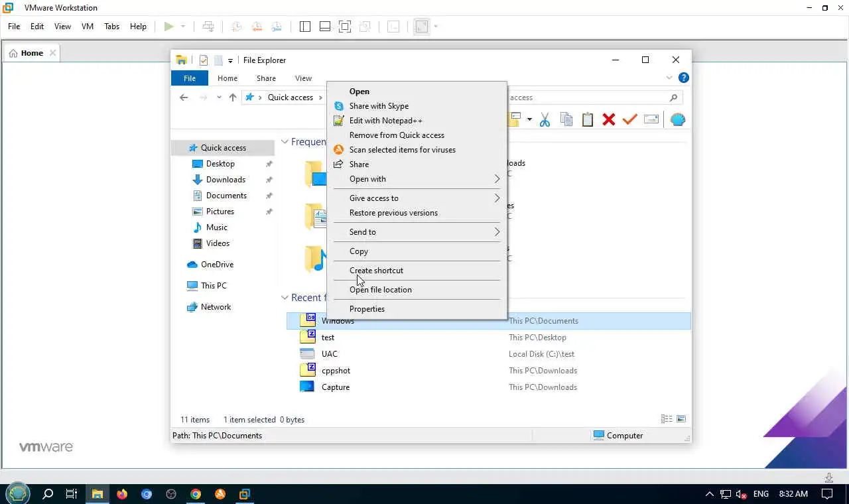Open the VMware Edit menu
The width and height of the screenshot is (849, 504).
(37, 27)
